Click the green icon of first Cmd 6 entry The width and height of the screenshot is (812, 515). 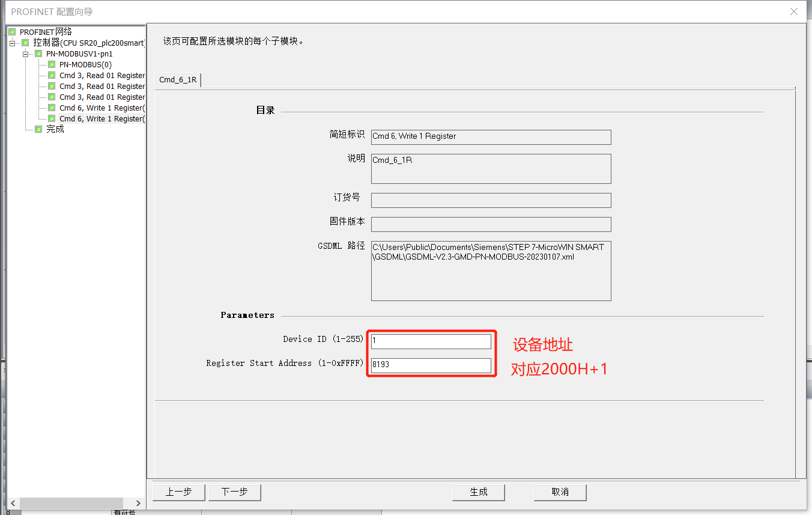(52, 108)
